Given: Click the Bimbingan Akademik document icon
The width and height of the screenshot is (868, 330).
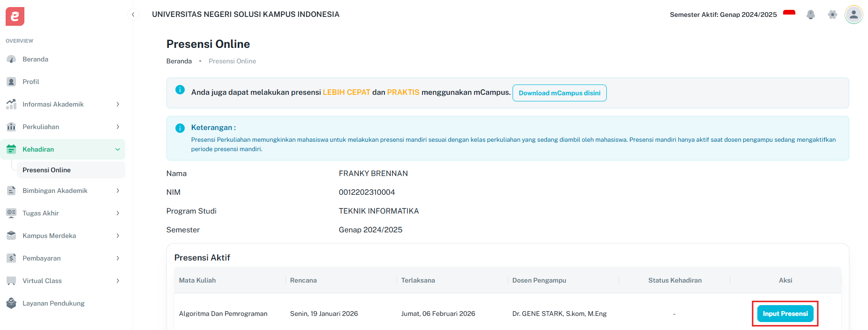Looking at the screenshot, I should pos(11,191).
